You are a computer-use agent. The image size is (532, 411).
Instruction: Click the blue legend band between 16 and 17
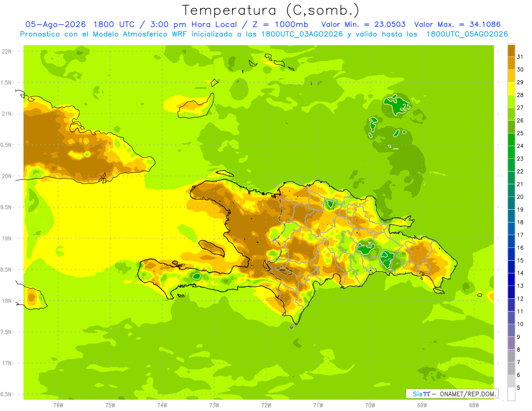pos(511,241)
